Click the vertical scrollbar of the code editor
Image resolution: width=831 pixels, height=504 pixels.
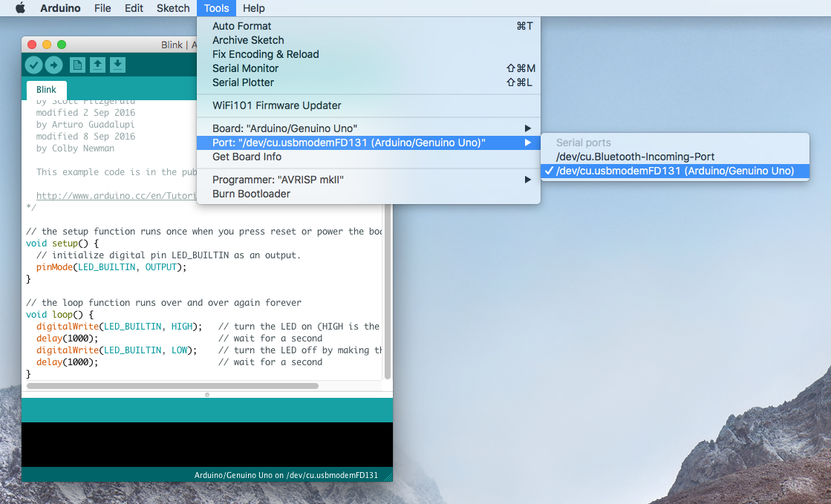pyautogui.click(x=388, y=292)
